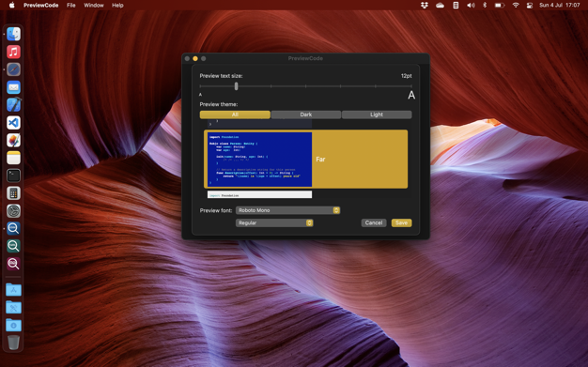Click the Far theme name label
This screenshot has width=588, height=367.
(x=320, y=160)
